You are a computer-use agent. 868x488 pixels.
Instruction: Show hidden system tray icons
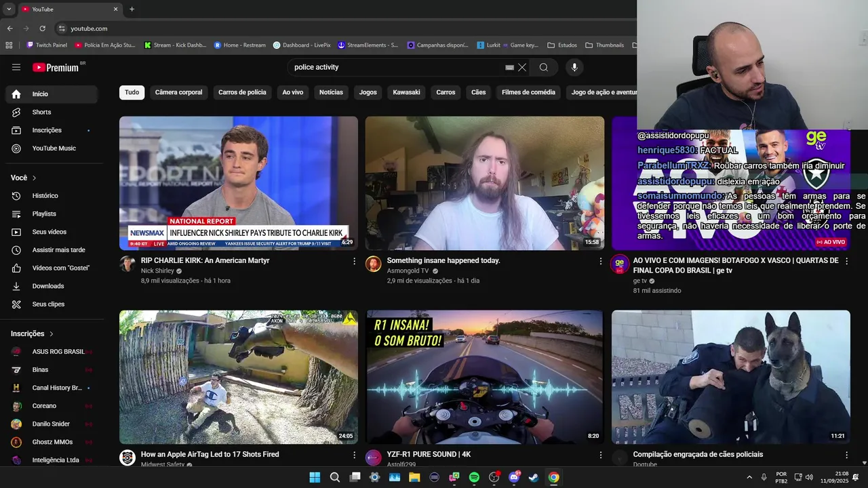point(749,477)
